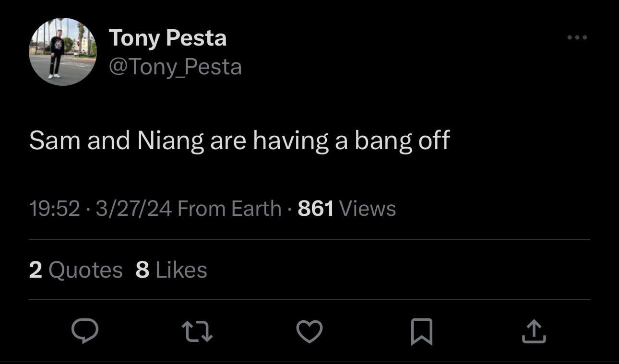Click the display name Tony Pesta
619x364 pixels.
tap(167, 38)
